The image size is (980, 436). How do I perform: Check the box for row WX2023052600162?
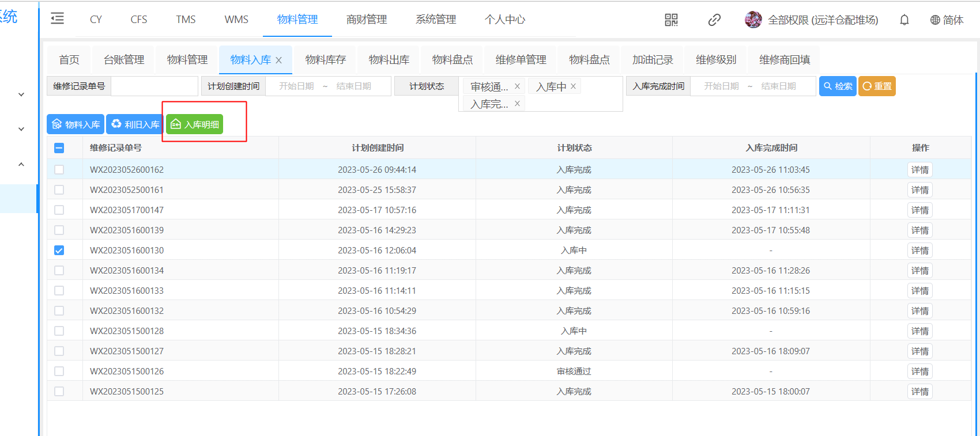[59, 170]
